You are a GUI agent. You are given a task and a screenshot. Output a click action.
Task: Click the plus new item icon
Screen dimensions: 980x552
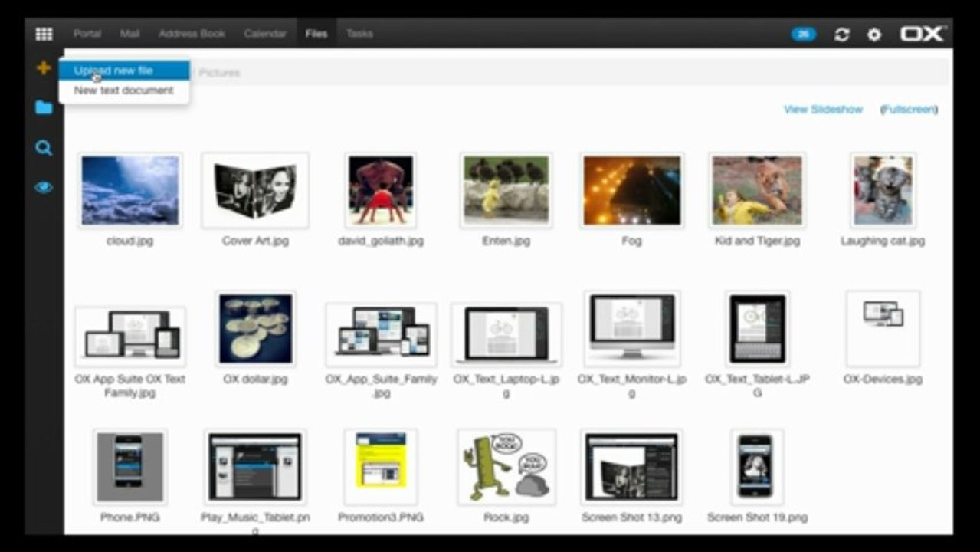[44, 68]
